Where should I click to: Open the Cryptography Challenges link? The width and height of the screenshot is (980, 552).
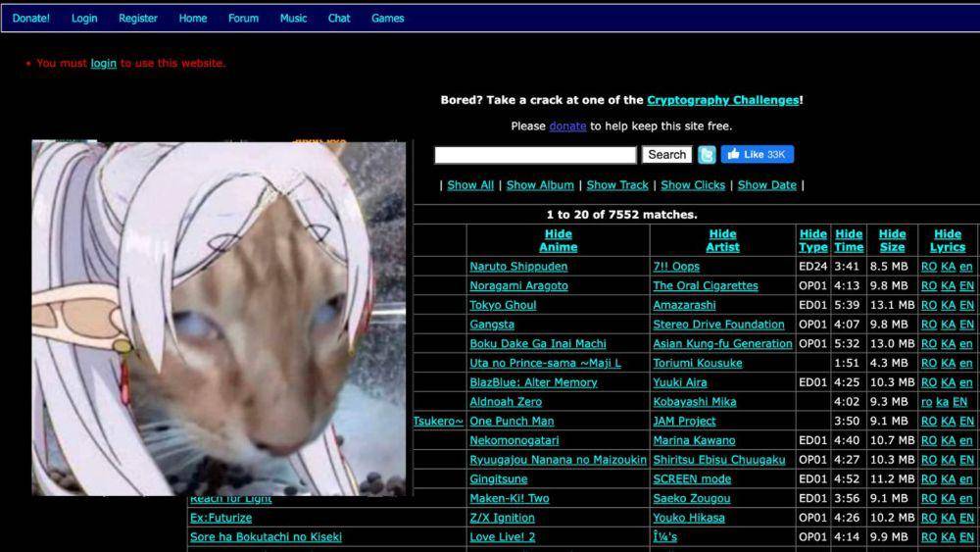click(723, 100)
